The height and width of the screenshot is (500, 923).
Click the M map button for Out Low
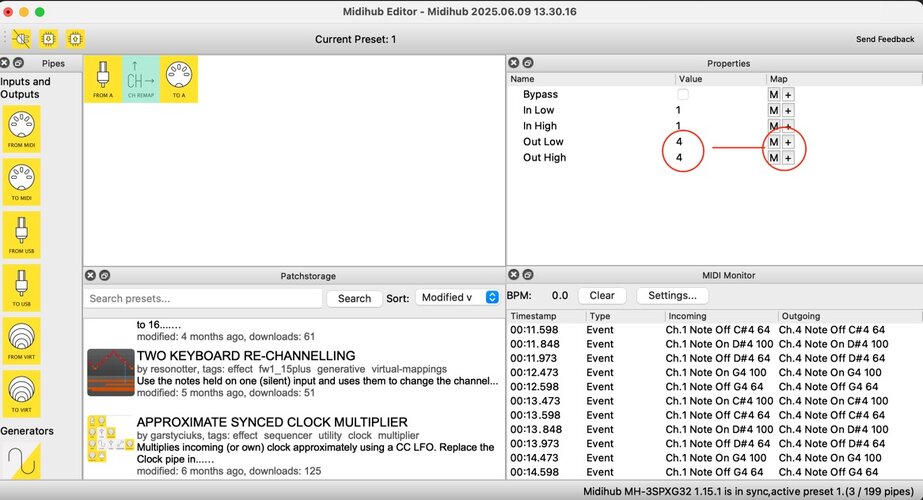point(773,142)
